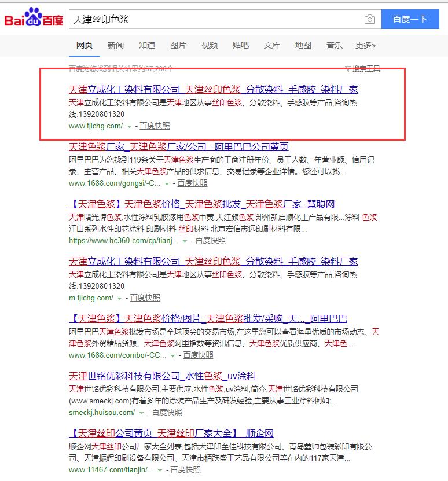Click the m.tjlchg.com/ URL
Screen dimensions: 448x481
(x=91, y=298)
